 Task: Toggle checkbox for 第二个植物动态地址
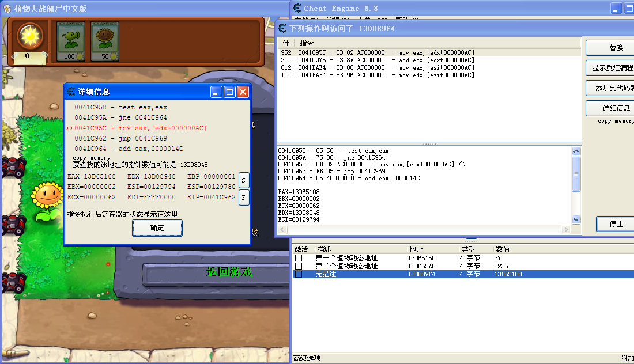point(299,266)
